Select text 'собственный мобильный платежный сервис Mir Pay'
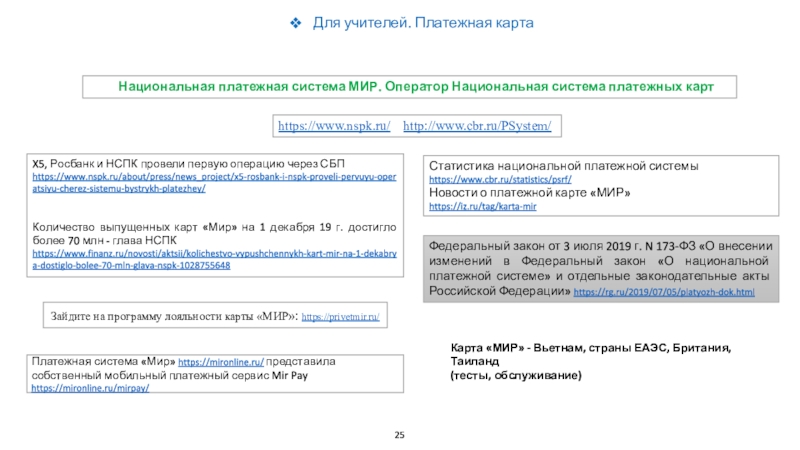This screenshot has width=800, height=450. (x=170, y=376)
